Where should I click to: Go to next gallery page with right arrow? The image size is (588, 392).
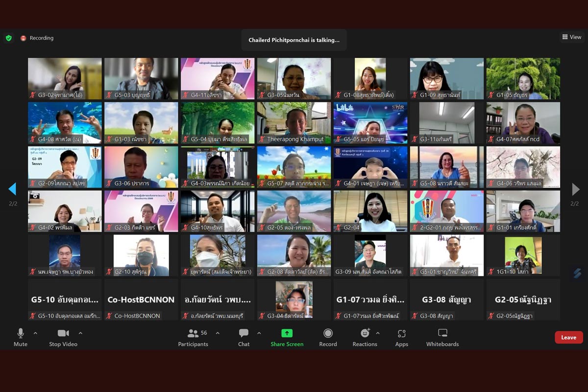[575, 189]
